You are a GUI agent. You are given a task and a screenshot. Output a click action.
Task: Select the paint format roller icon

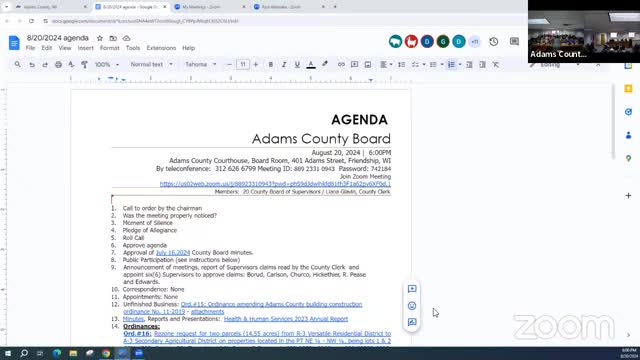tap(84, 64)
